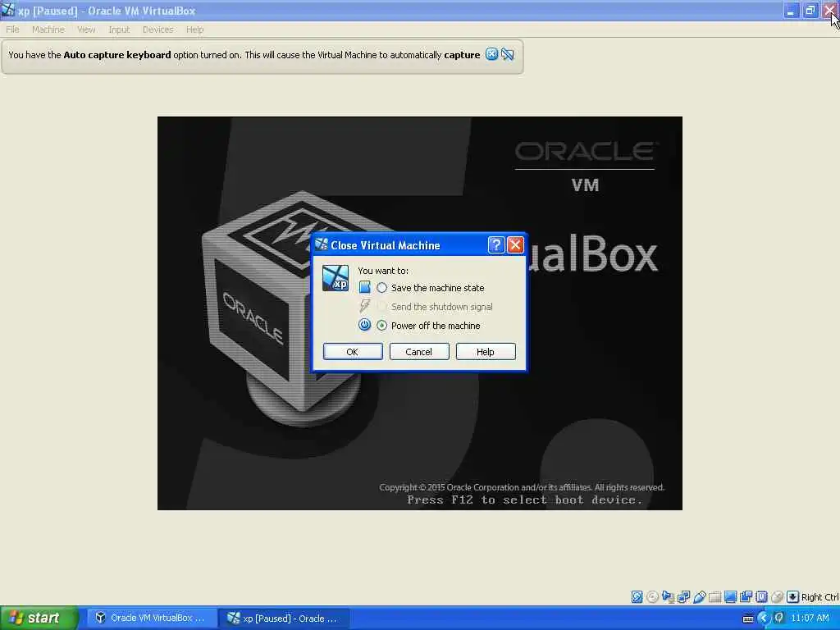The width and height of the screenshot is (840, 630).
Task: Dismiss the Auto capture keyboard notification
Action: pos(491,54)
